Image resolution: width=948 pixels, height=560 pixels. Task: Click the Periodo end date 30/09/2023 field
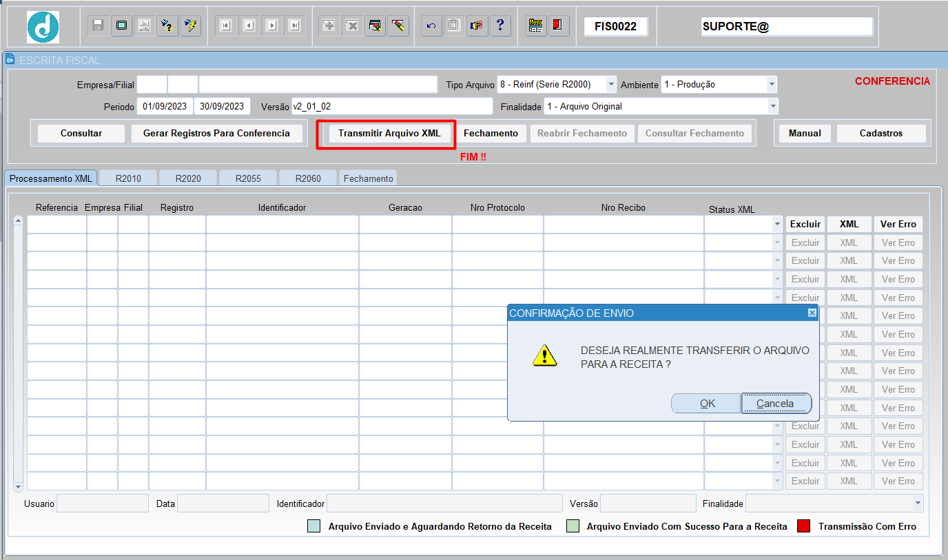(x=222, y=106)
